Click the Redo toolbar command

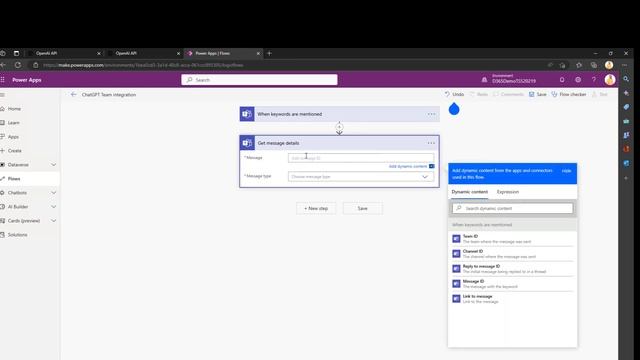(478, 94)
